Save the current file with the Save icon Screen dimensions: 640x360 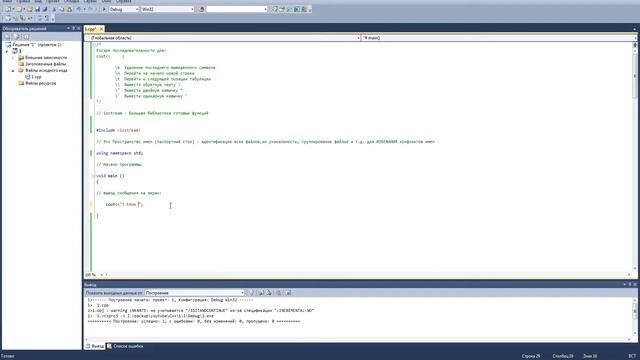[x=37, y=9]
